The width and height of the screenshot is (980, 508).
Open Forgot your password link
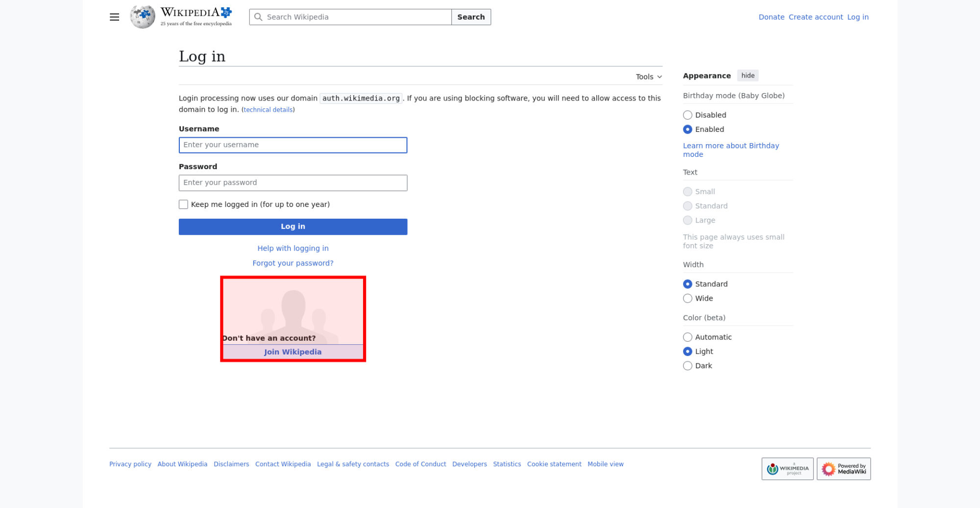[293, 263]
